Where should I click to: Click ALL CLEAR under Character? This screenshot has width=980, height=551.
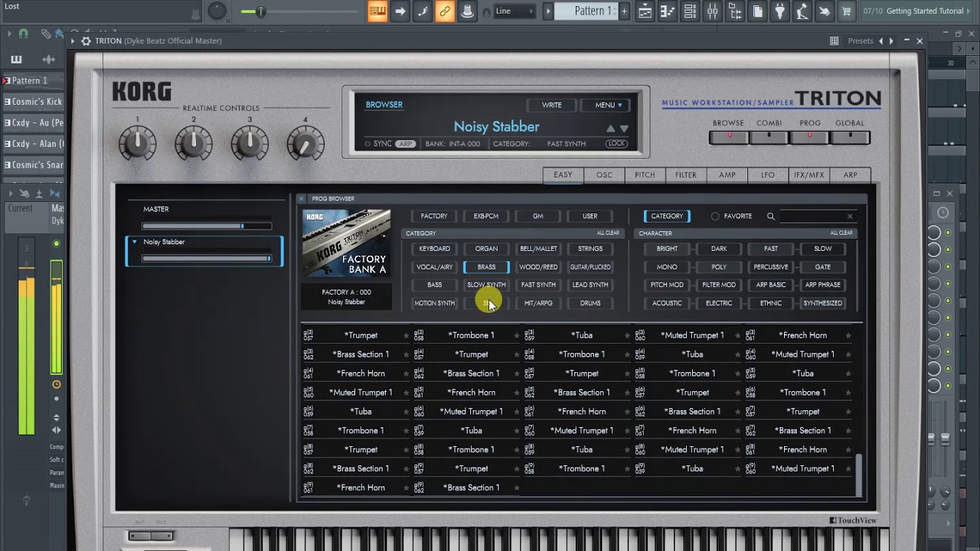coord(841,233)
